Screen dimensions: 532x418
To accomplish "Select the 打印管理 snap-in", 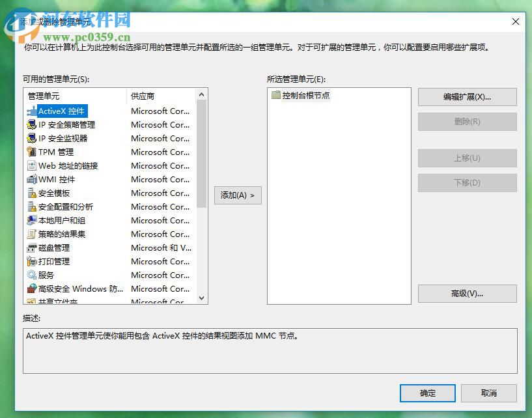I will (52, 261).
